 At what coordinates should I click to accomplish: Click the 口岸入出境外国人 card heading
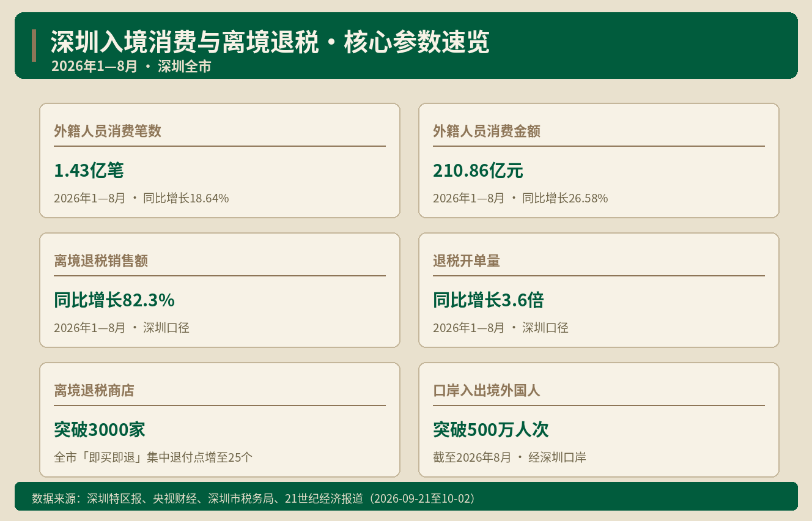click(x=487, y=390)
